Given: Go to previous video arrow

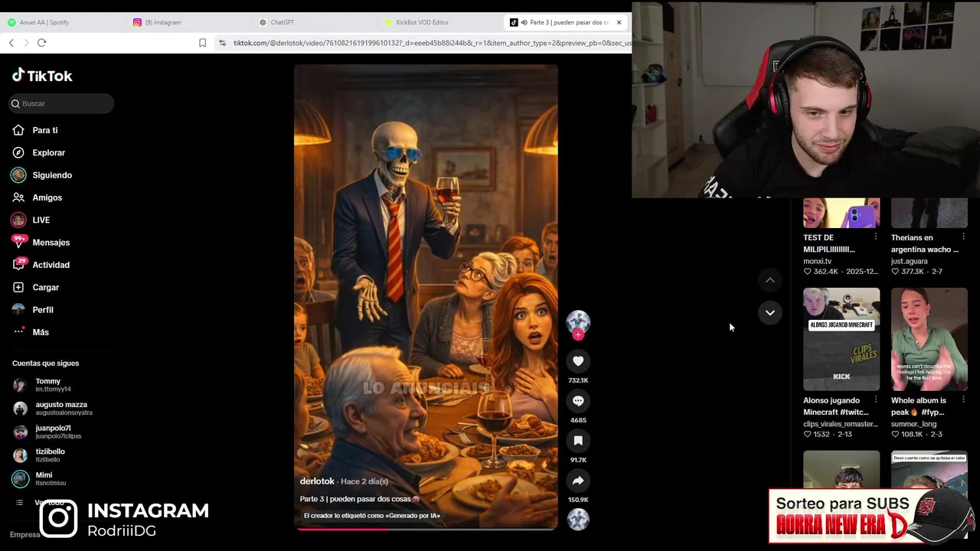Looking at the screenshot, I should click(770, 280).
